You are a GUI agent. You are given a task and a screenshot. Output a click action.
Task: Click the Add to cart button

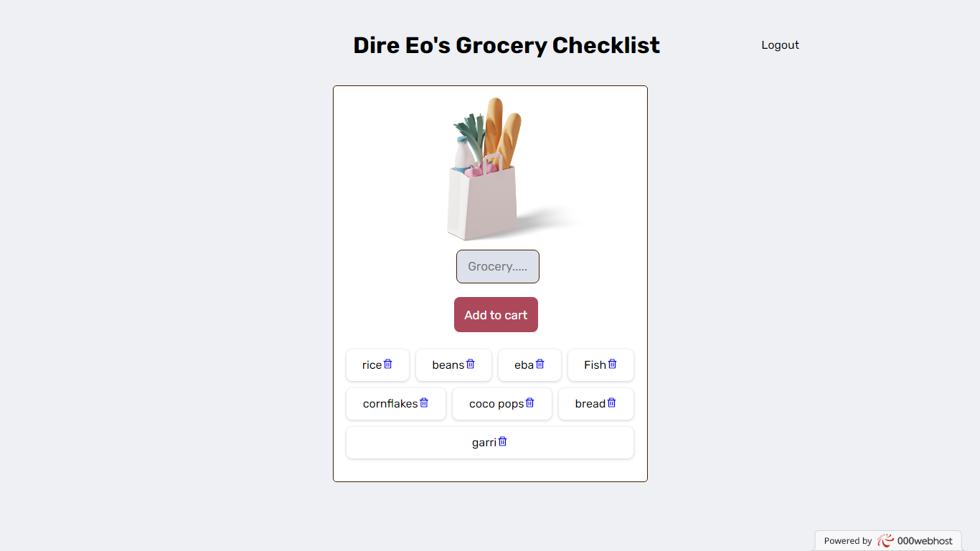[496, 315]
